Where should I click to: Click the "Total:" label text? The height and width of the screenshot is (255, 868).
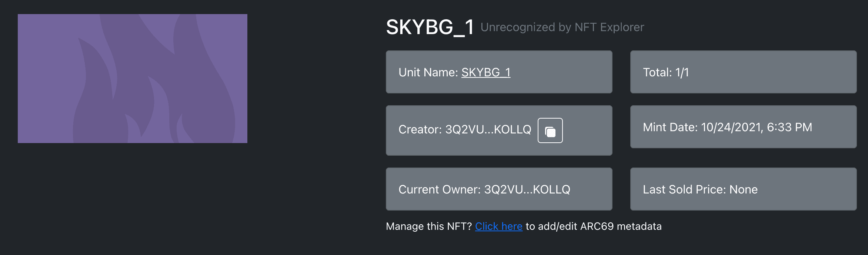point(657,72)
